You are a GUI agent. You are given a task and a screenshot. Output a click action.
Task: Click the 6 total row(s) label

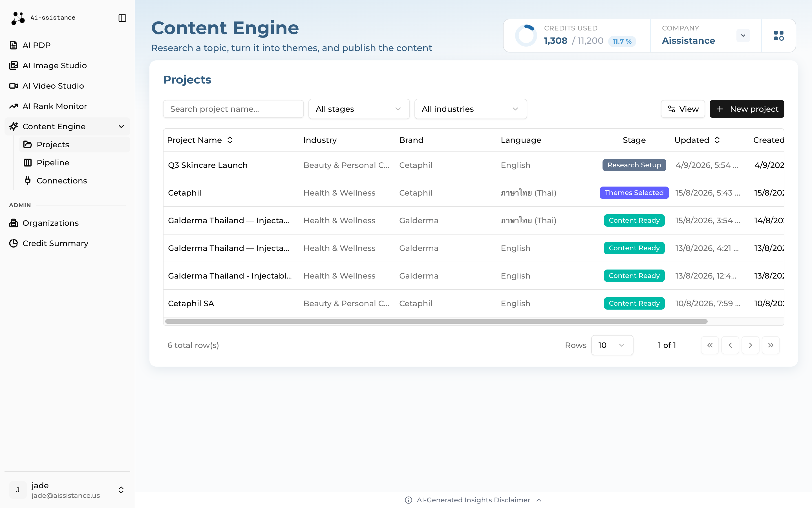pyautogui.click(x=193, y=345)
